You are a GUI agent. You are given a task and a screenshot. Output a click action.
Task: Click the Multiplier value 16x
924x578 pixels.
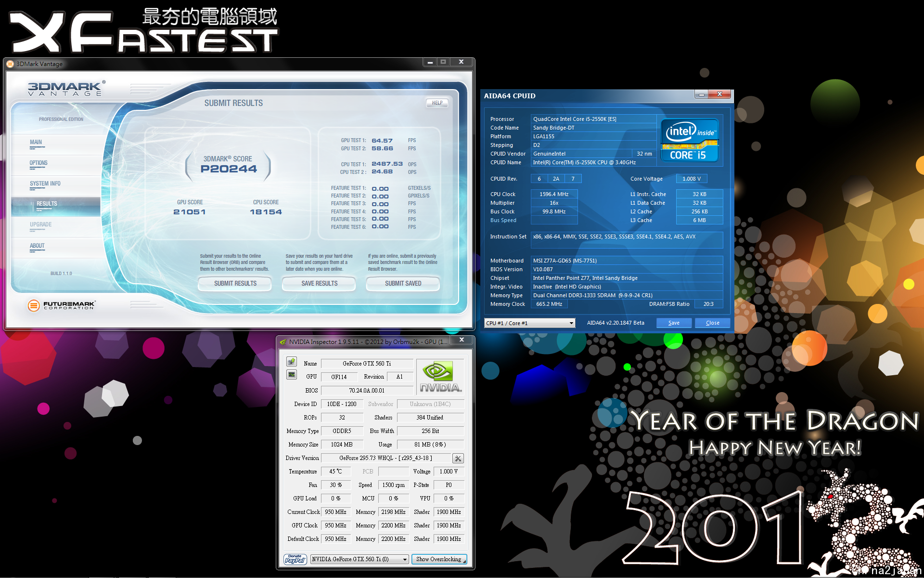(554, 203)
